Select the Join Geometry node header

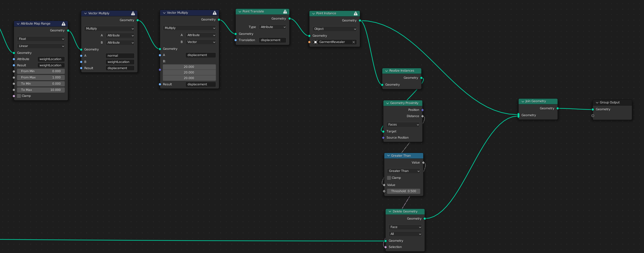538,101
